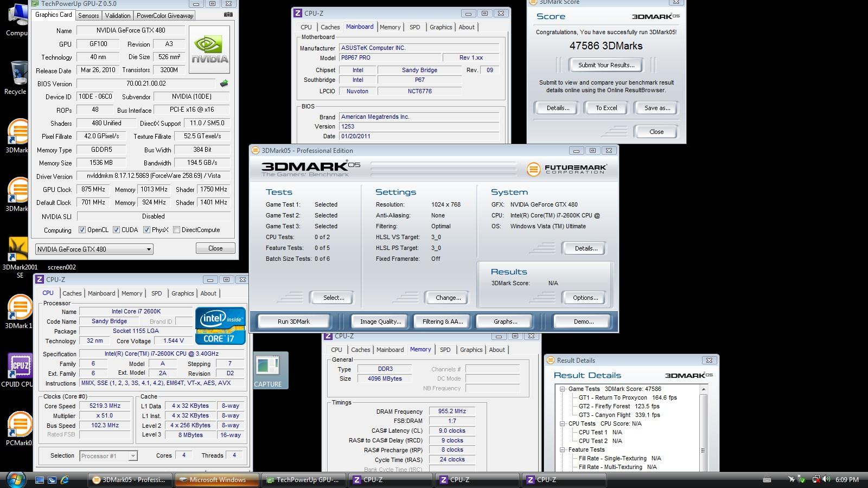Click the Graphs button
Image resolution: width=868 pixels, height=488 pixels.
(x=505, y=322)
